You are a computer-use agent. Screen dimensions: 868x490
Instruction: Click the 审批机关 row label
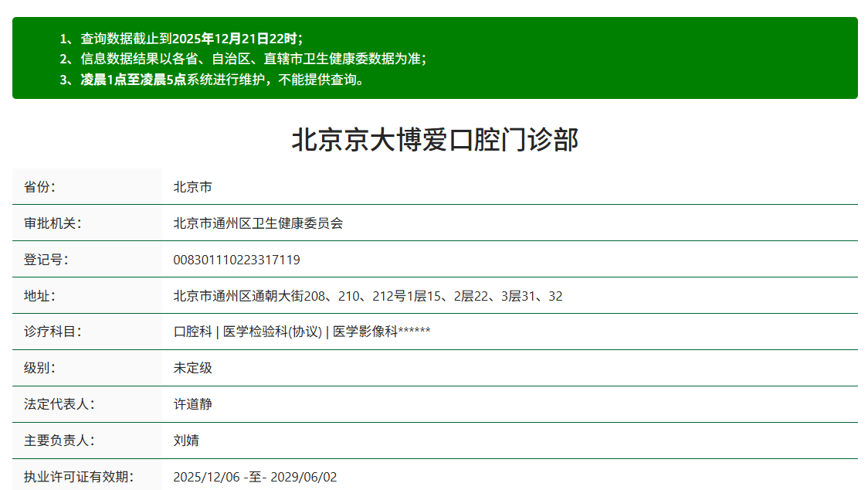pyautogui.click(x=47, y=223)
